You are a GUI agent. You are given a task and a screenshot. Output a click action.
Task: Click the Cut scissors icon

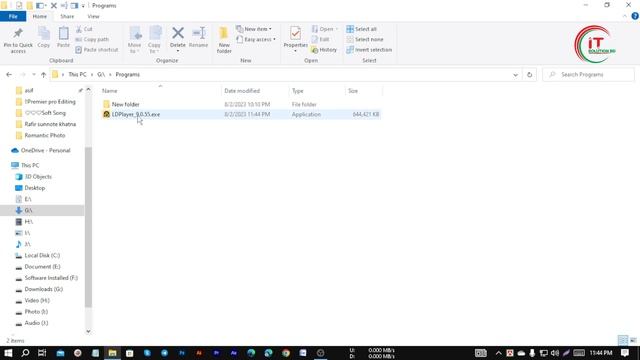pos(79,29)
